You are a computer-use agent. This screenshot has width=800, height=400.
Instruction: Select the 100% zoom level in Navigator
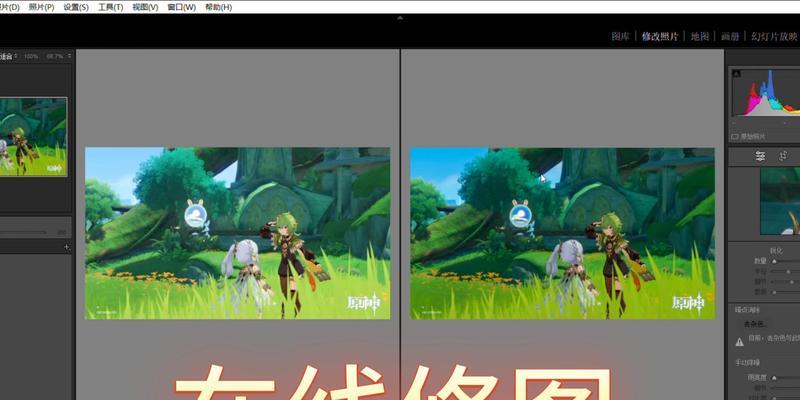[x=31, y=56]
